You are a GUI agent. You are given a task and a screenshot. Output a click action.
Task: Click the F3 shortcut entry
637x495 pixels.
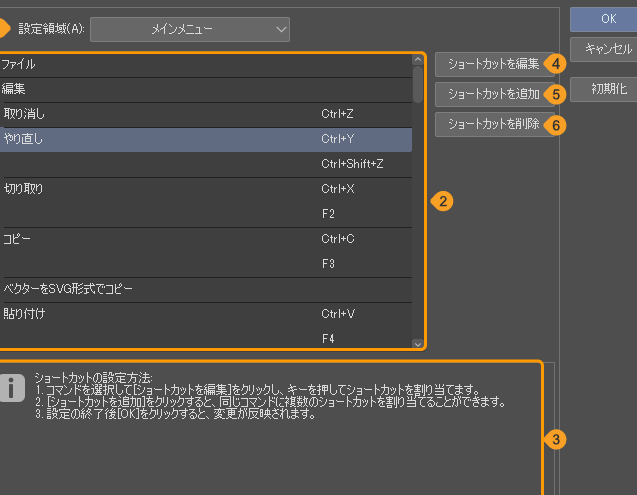(x=328, y=264)
